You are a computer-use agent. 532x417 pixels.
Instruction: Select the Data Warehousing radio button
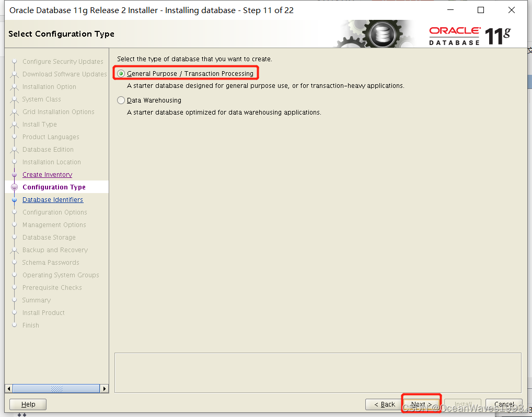[121, 100]
